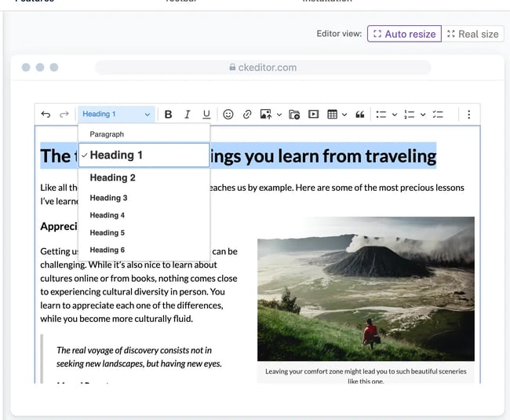This screenshot has width=510, height=420.
Task: Open the emoji picker
Action: pos(228,114)
